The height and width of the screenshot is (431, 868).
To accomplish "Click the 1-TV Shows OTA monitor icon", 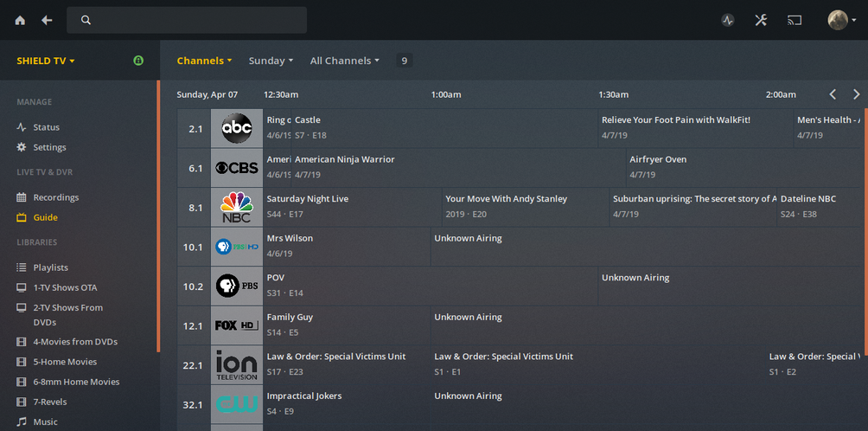I will pyautogui.click(x=22, y=287).
